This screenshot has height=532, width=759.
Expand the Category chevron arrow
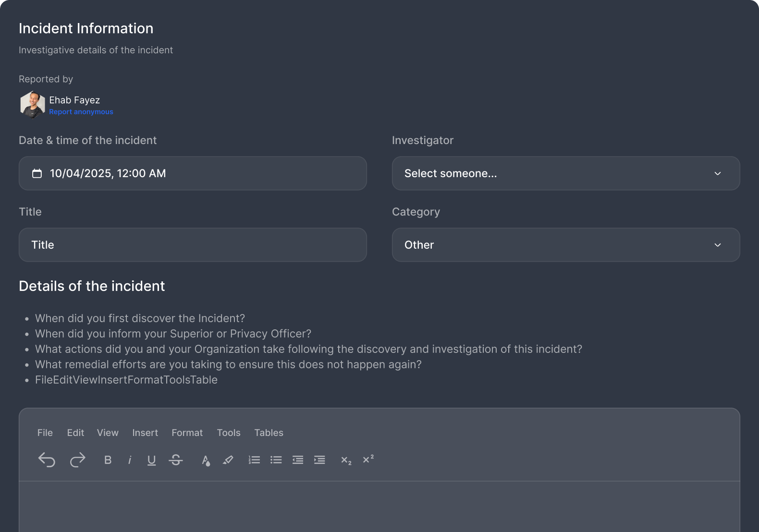718,245
